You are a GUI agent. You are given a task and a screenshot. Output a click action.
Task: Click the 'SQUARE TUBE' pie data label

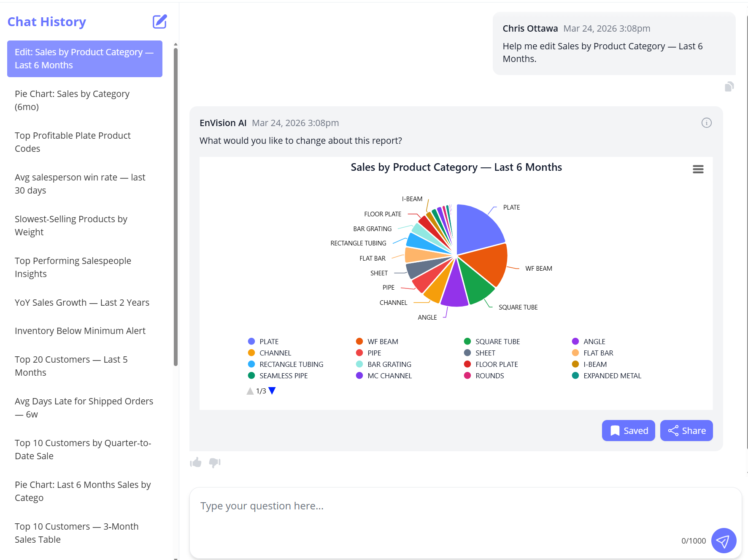point(518,307)
